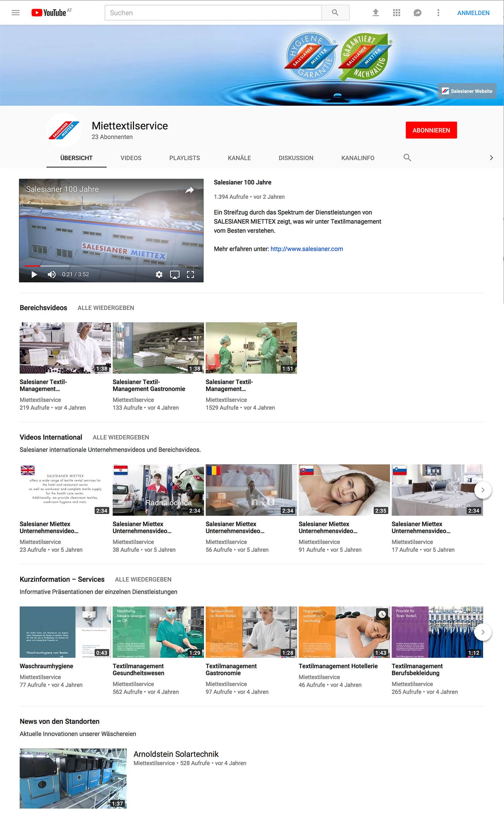Select the ÜBERSICHT tab
Image resolution: width=504 pixels, height=819 pixels.
(x=76, y=158)
